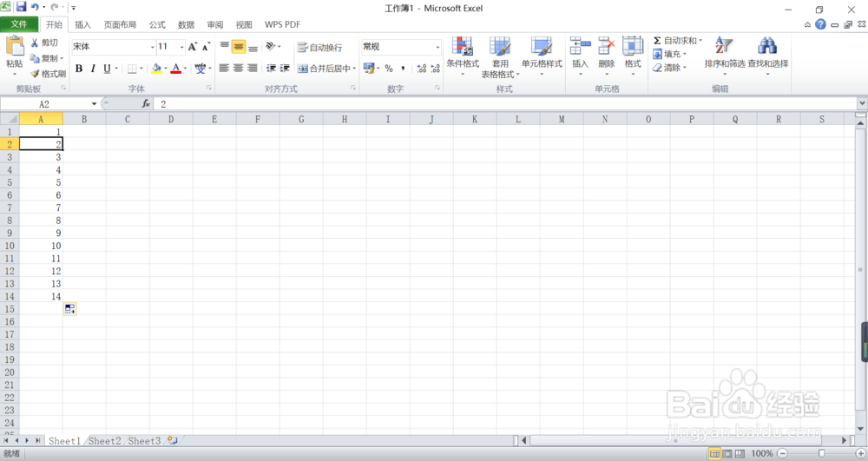This screenshot has width=868, height=461.
Task: Open Cell Styles (单元格样式)
Action: (x=542, y=56)
